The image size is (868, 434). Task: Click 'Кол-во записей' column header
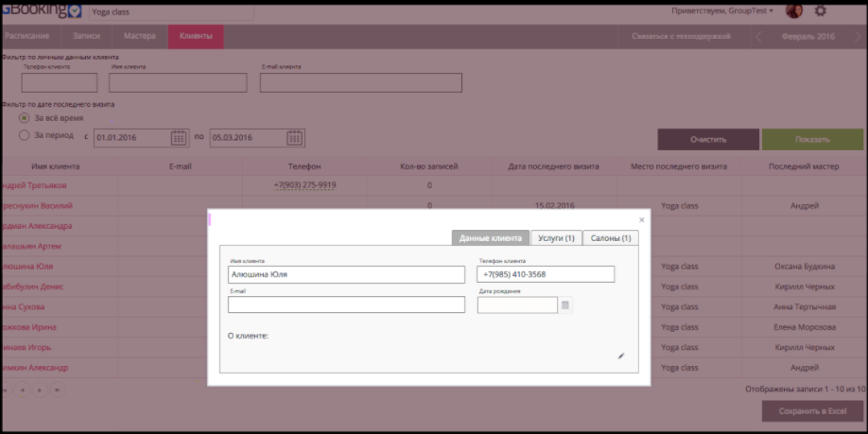click(x=429, y=166)
